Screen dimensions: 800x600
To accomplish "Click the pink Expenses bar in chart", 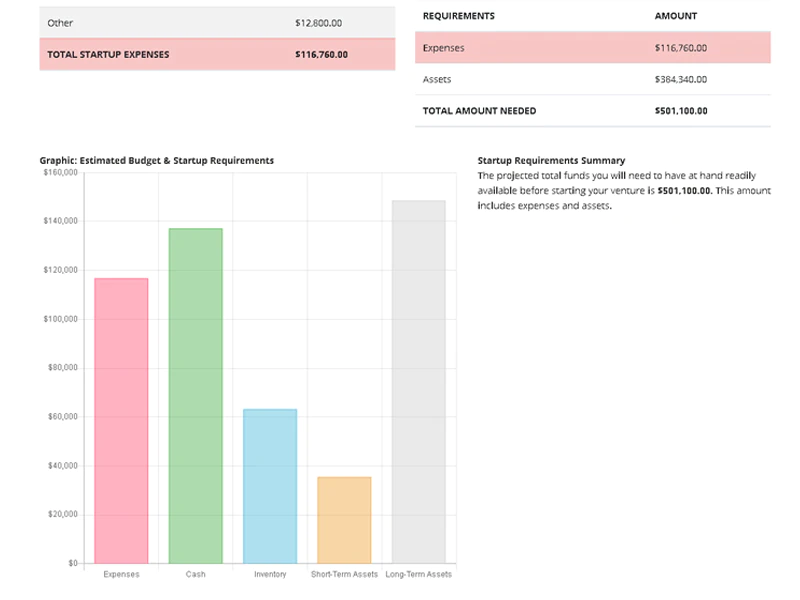I will (x=121, y=421).
